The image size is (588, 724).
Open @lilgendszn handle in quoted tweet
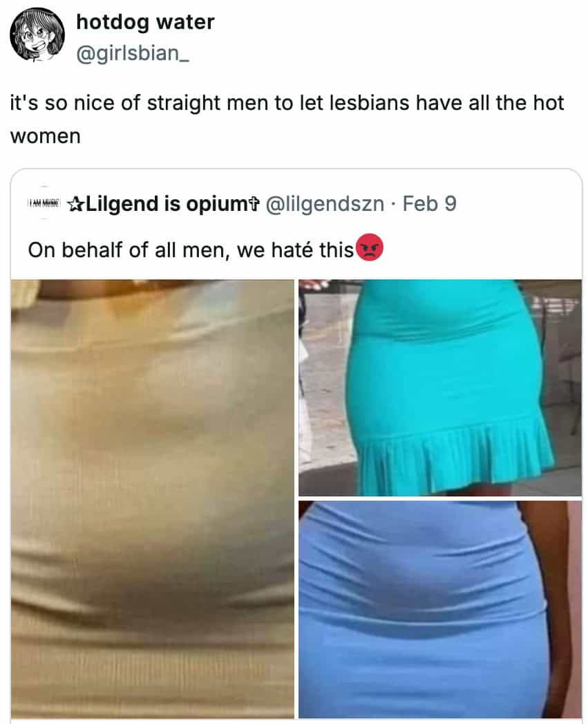click(325, 203)
